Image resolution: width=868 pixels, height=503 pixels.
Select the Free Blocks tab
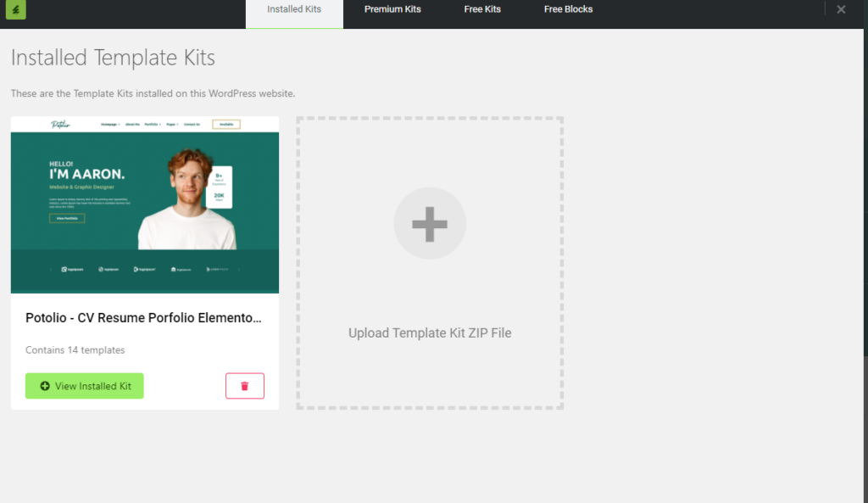point(568,9)
